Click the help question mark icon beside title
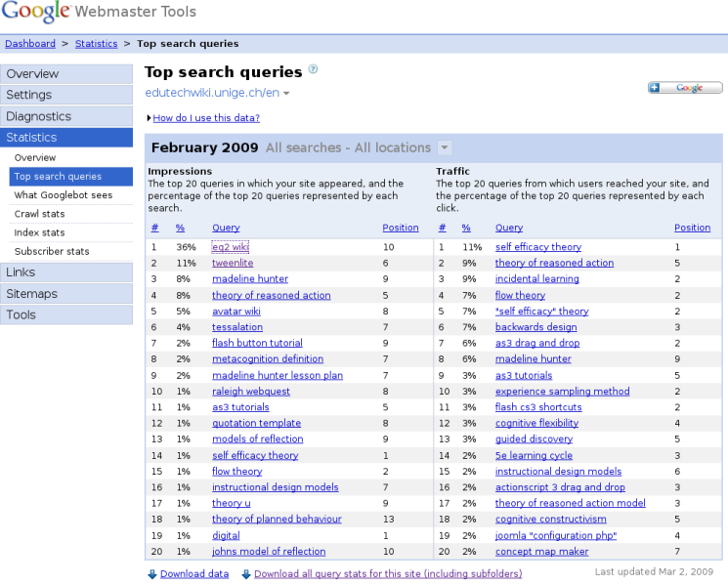Image resolution: width=728 pixels, height=585 pixels. [x=314, y=69]
